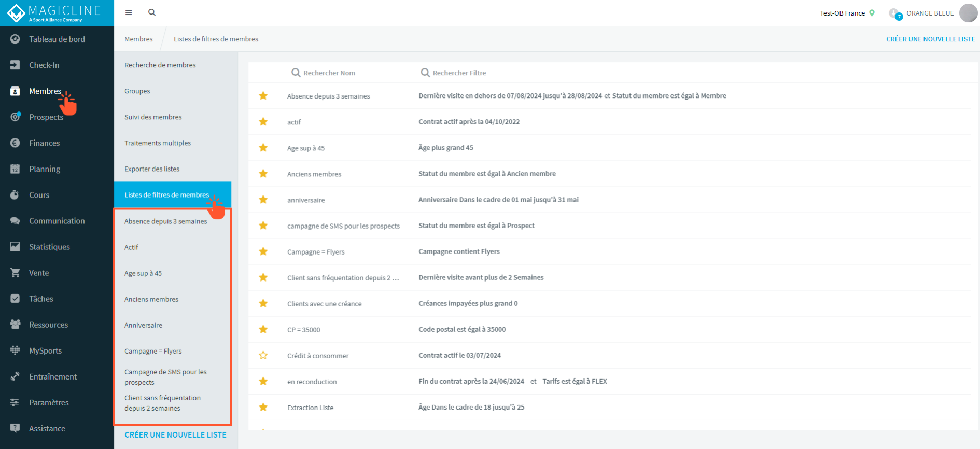
Task: Click the Assistance help icon
Action: coord(15,428)
